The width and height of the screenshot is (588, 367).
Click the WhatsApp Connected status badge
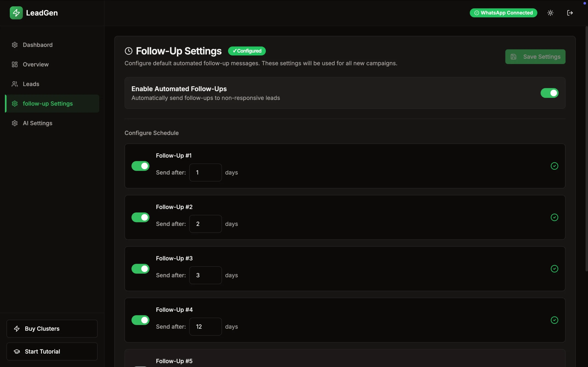[503, 13]
